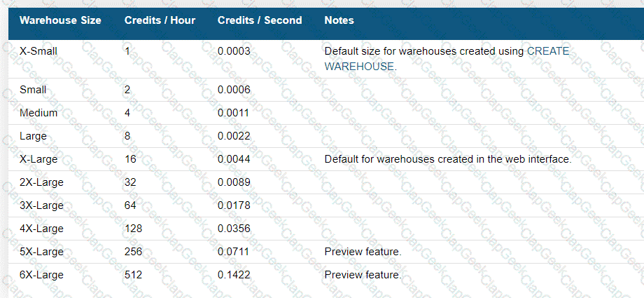The image size is (644, 298).
Task: Click the Notes column header
Action: (339, 20)
